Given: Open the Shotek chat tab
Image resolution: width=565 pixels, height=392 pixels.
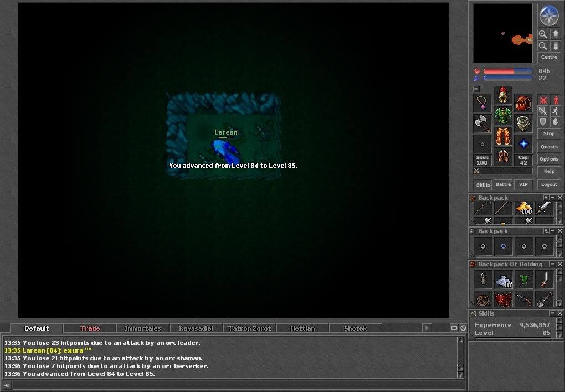Looking at the screenshot, I should click(355, 328).
